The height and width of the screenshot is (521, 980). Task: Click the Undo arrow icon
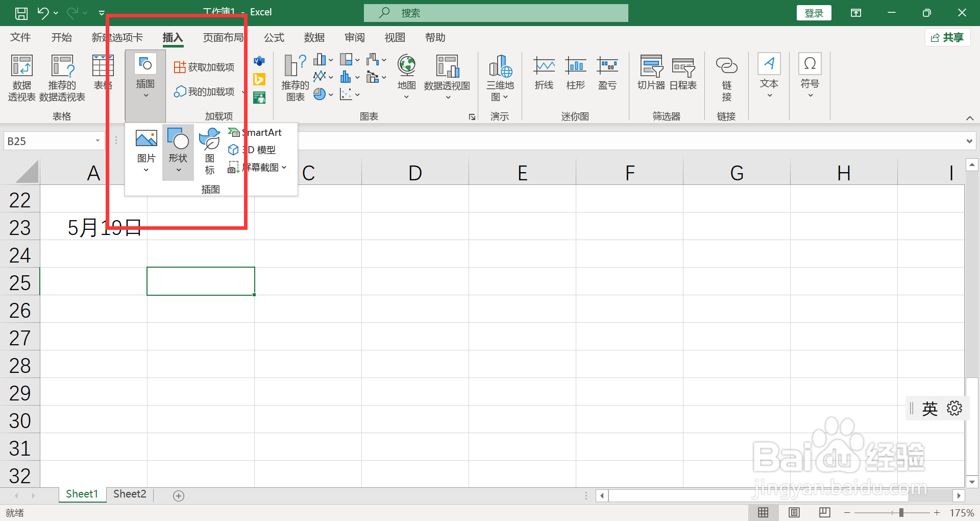(x=43, y=13)
